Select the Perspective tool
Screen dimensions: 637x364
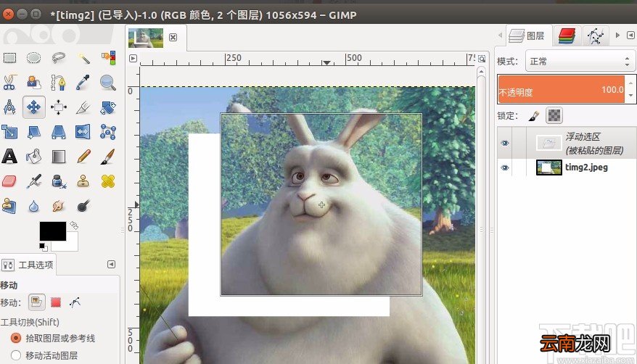click(59, 132)
